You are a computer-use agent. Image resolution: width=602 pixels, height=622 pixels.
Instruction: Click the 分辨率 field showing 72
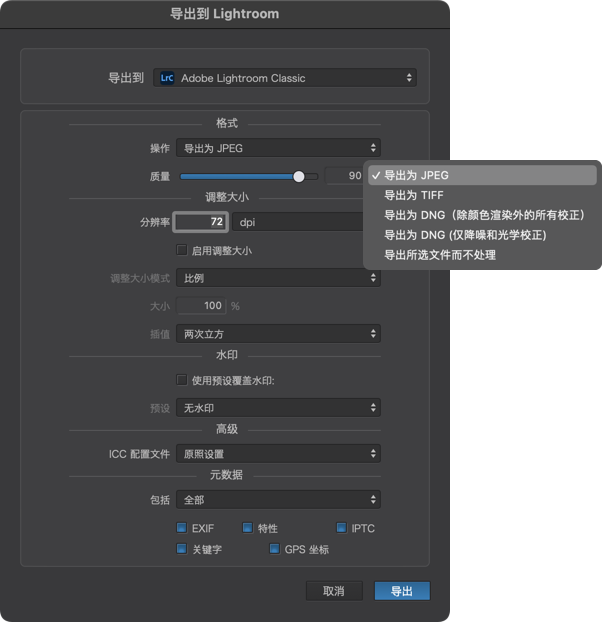tap(201, 222)
